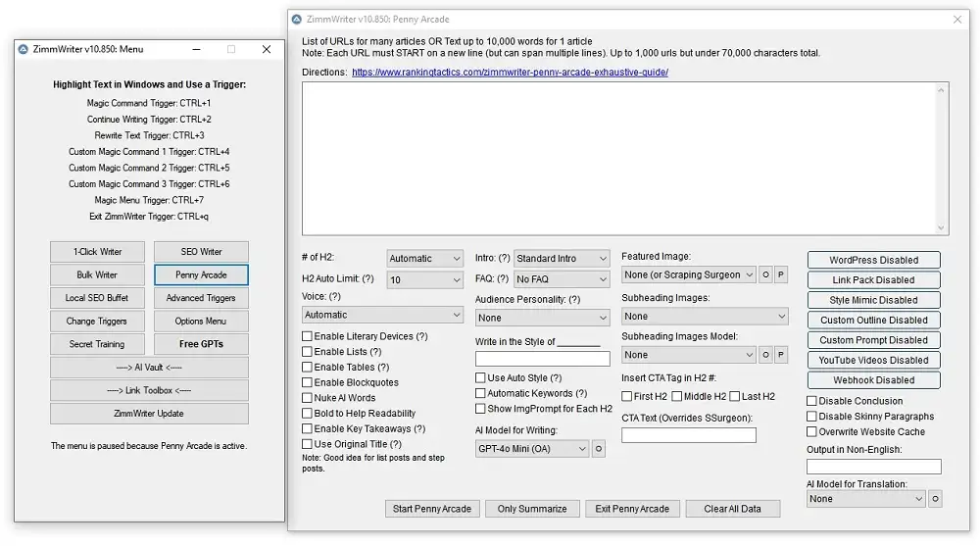This screenshot has width=980, height=546.
Task: Click the O button beside AI Model for Writing
Action: tap(599, 449)
